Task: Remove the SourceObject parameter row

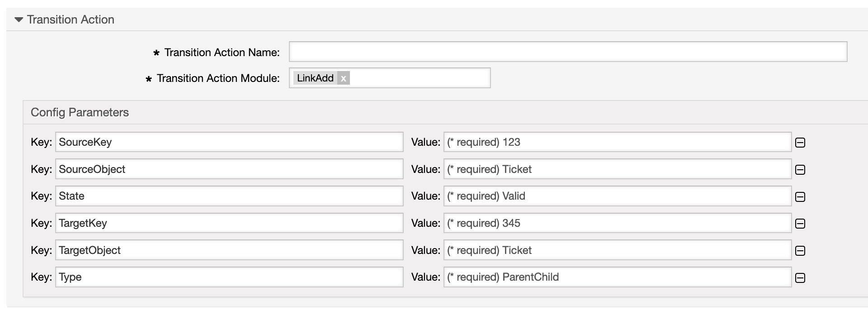Action: coord(800,170)
